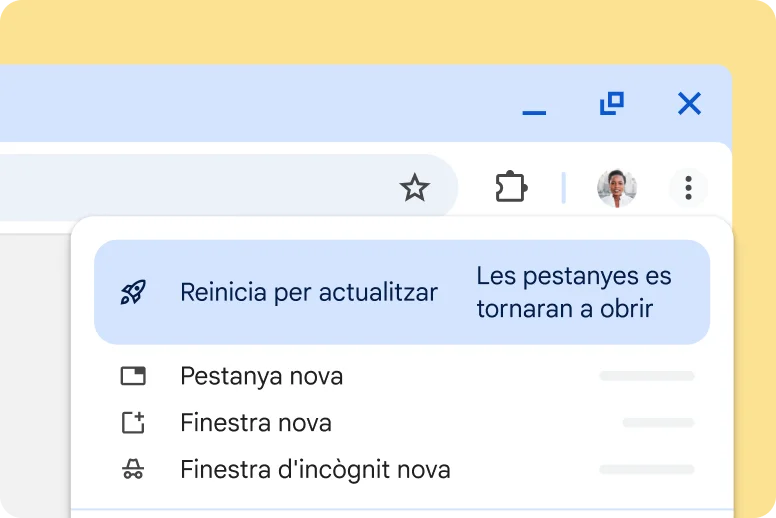This screenshot has width=776, height=518.
Task: Minimize the Chrome window
Action: (534, 104)
